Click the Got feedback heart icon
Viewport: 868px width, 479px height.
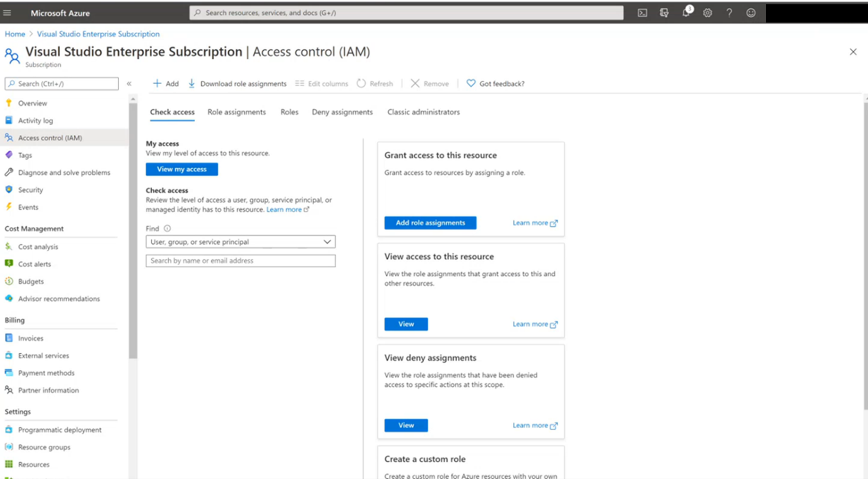pos(470,83)
